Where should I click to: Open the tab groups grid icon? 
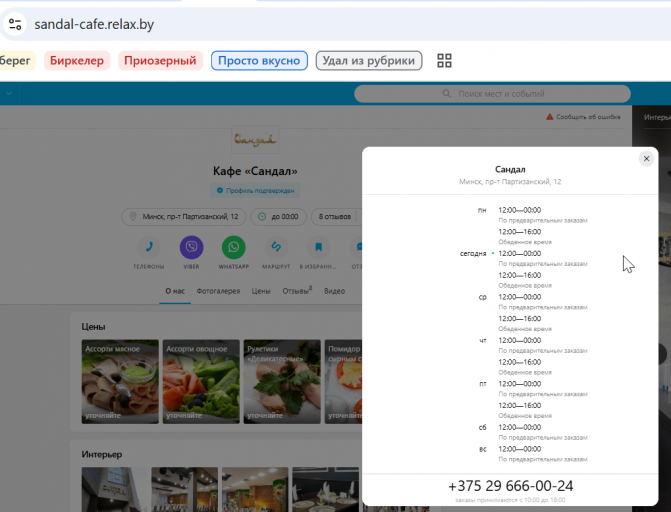444,61
